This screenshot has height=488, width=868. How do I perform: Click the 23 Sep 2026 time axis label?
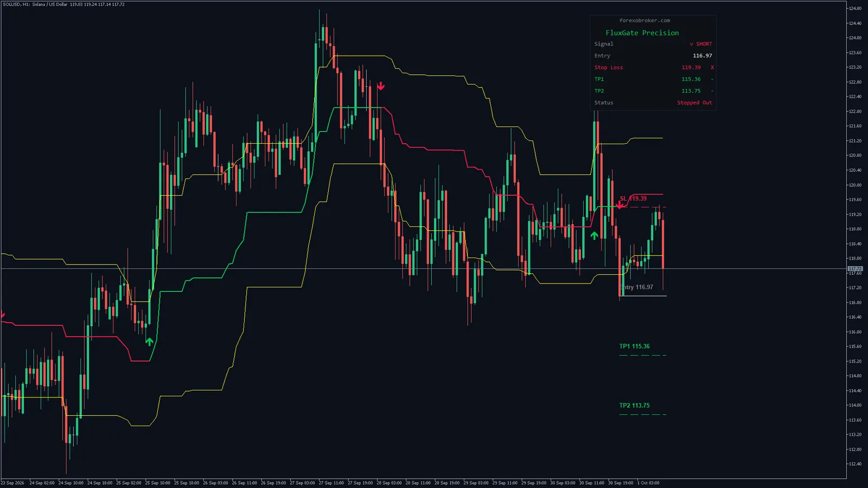(x=12, y=483)
